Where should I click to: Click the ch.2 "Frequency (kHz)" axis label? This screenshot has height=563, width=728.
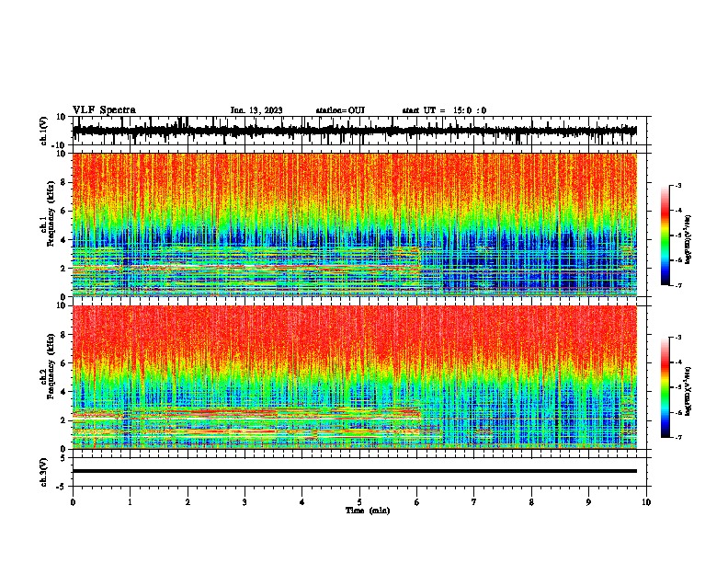tap(51, 366)
